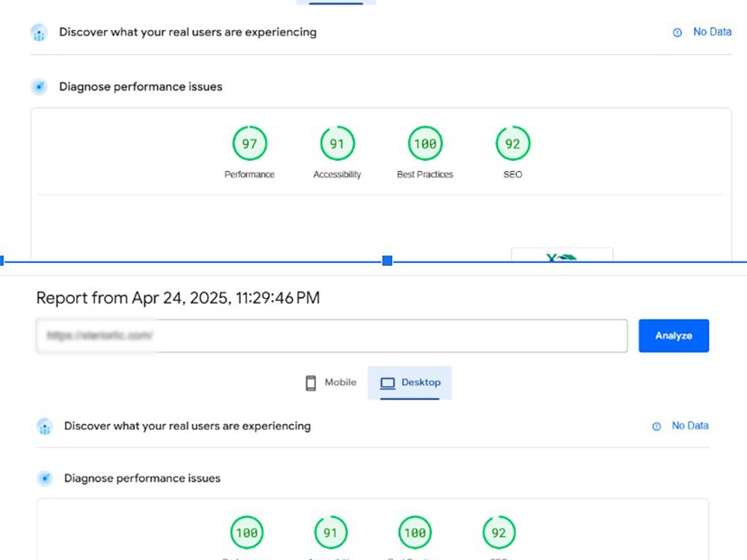Click the mobile phone icon
Image resolution: width=747 pixels, height=560 pixels.
tap(311, 383)
